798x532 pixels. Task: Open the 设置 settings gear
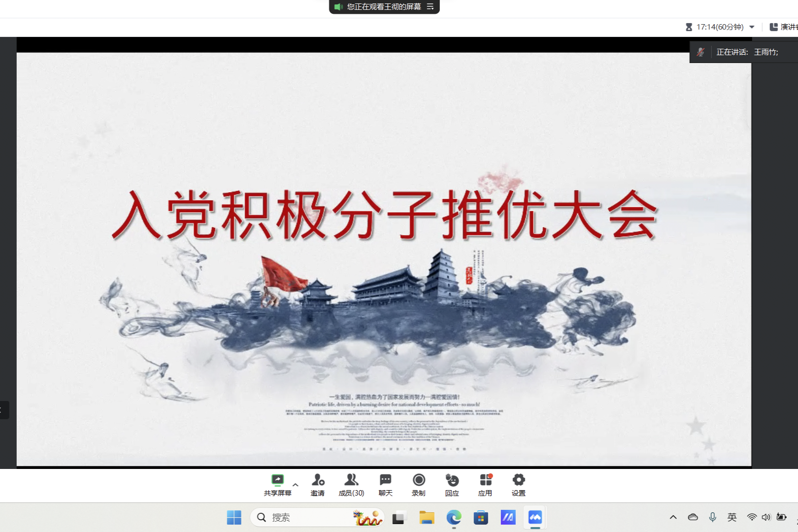518,480
